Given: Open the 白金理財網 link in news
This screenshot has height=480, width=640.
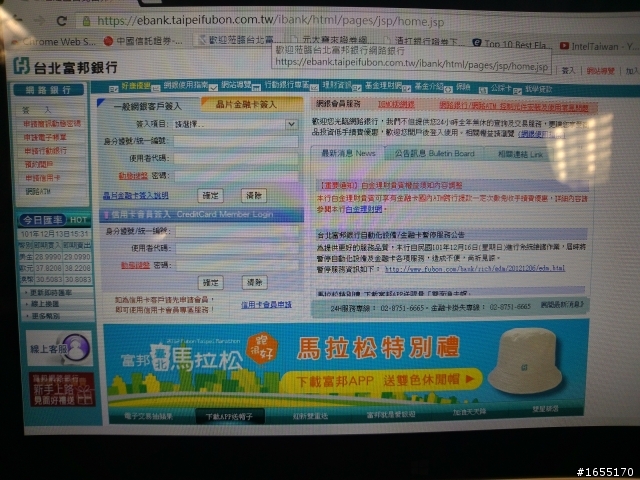Looking at the screenshot, I should pyautogui.click(x=364, y=209).
